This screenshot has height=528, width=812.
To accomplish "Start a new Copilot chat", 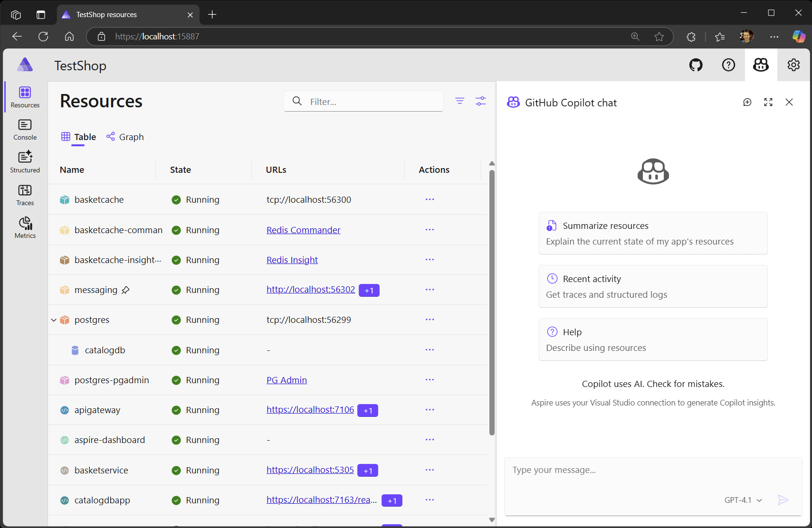I will (747, 103).
